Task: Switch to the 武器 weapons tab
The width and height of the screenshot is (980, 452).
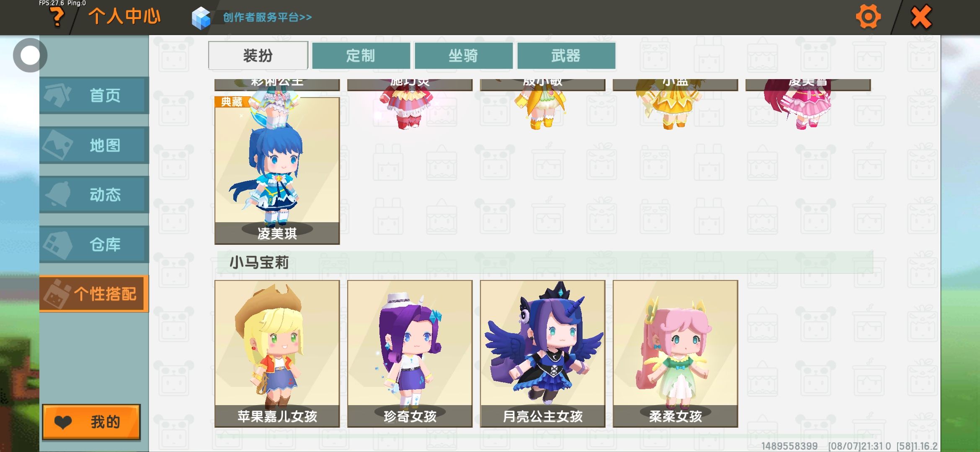Action: [566, 56]
